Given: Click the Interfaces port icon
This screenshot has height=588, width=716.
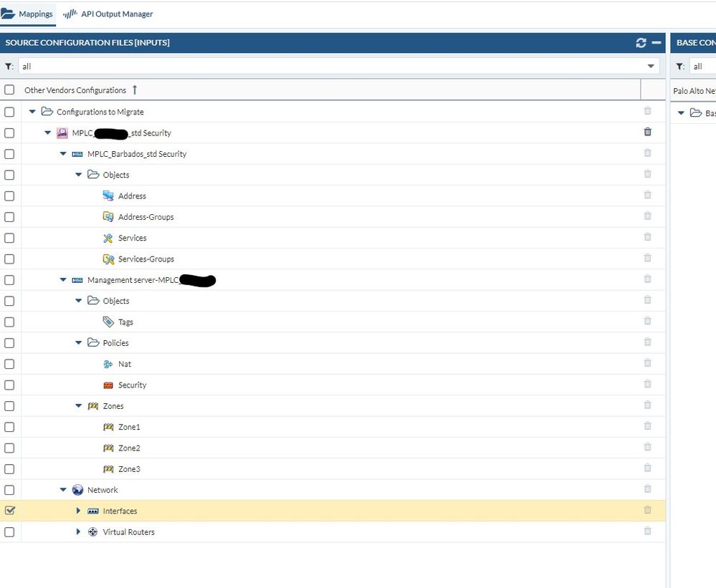Looking at the screenshot, I should [92, 511].
